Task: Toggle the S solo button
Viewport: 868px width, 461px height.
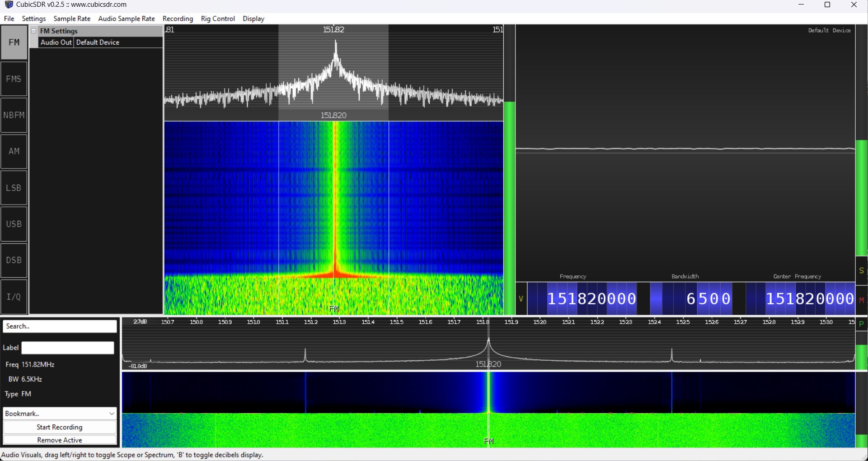Action: (x=861, y=270)
